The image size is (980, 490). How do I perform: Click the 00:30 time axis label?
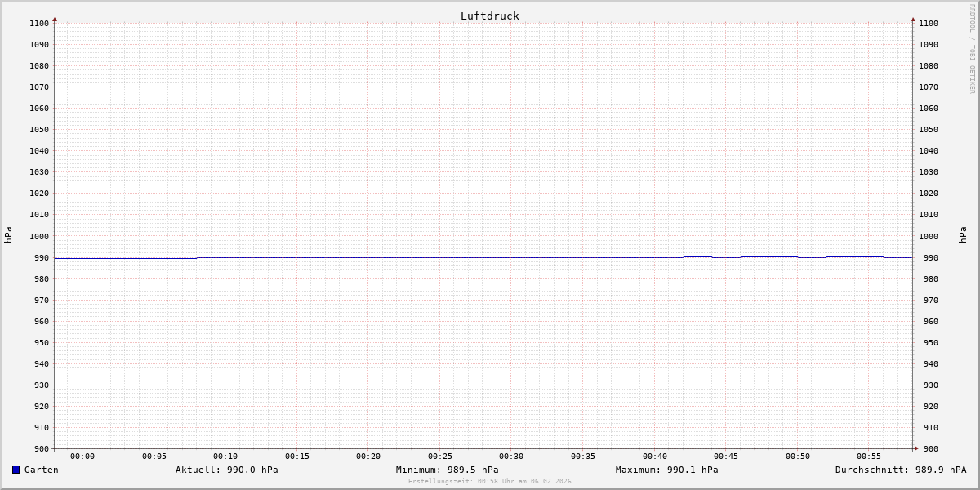(x=511, y=457)
